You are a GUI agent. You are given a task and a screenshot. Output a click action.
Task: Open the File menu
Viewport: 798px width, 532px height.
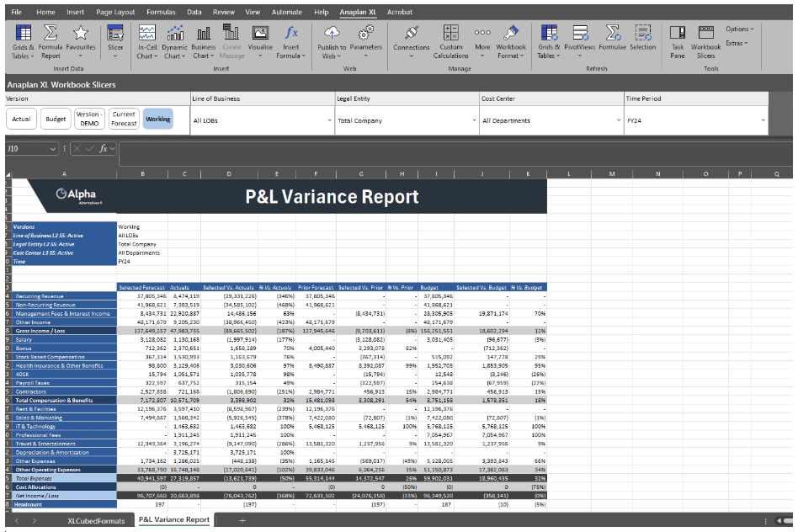pyautogui.click(x=16, y=12)
